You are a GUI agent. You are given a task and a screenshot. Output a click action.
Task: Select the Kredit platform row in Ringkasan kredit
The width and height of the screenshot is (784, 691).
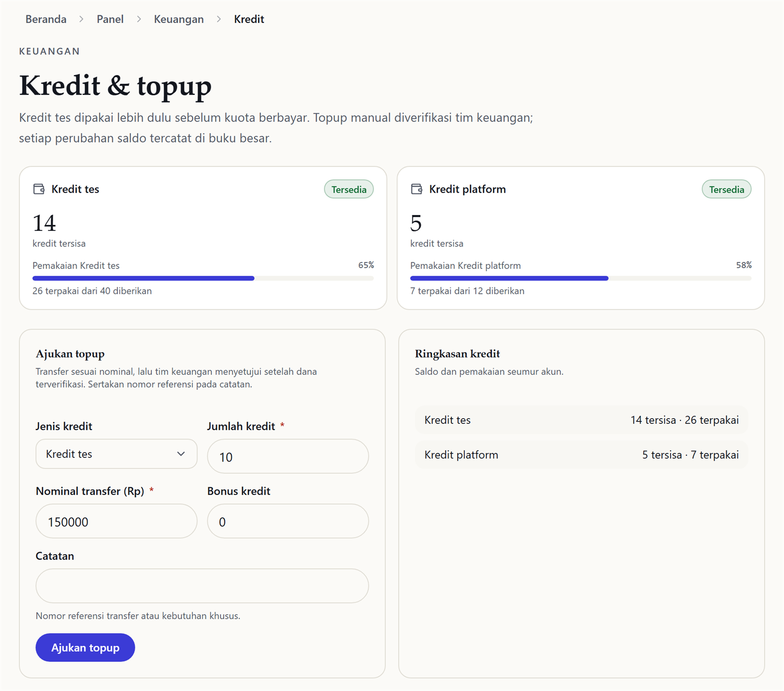581,455
